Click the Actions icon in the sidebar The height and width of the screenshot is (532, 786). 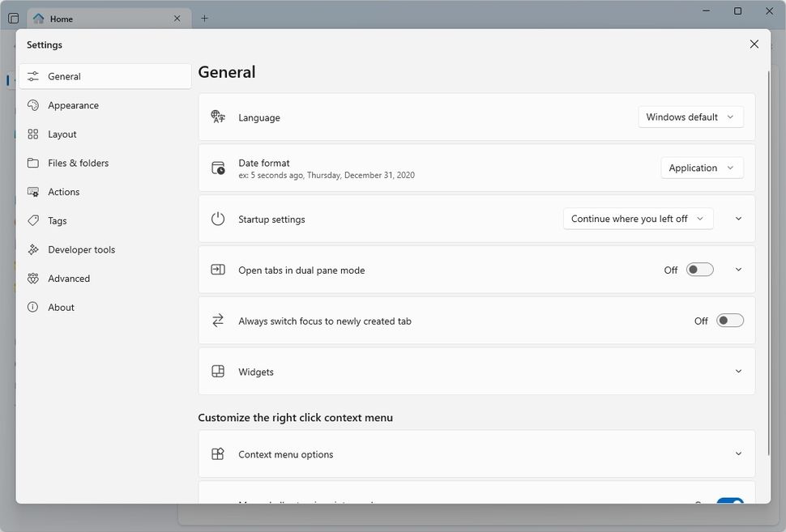point(33,192)
